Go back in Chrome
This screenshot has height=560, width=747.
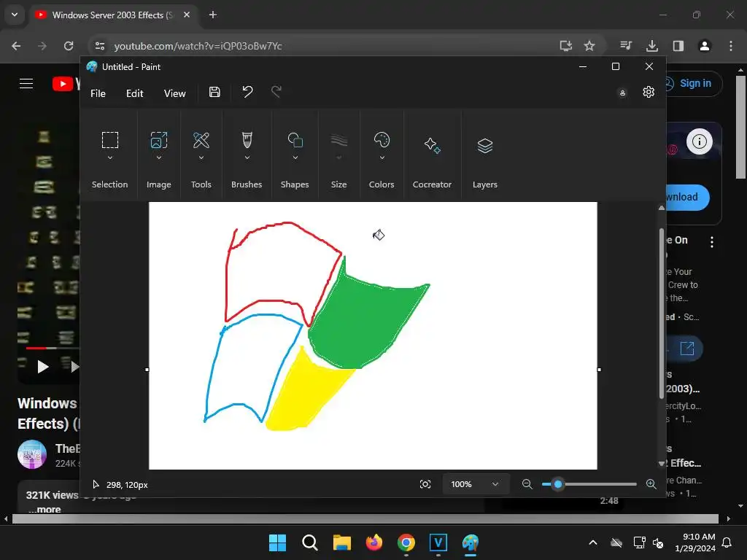pos(16,46)
